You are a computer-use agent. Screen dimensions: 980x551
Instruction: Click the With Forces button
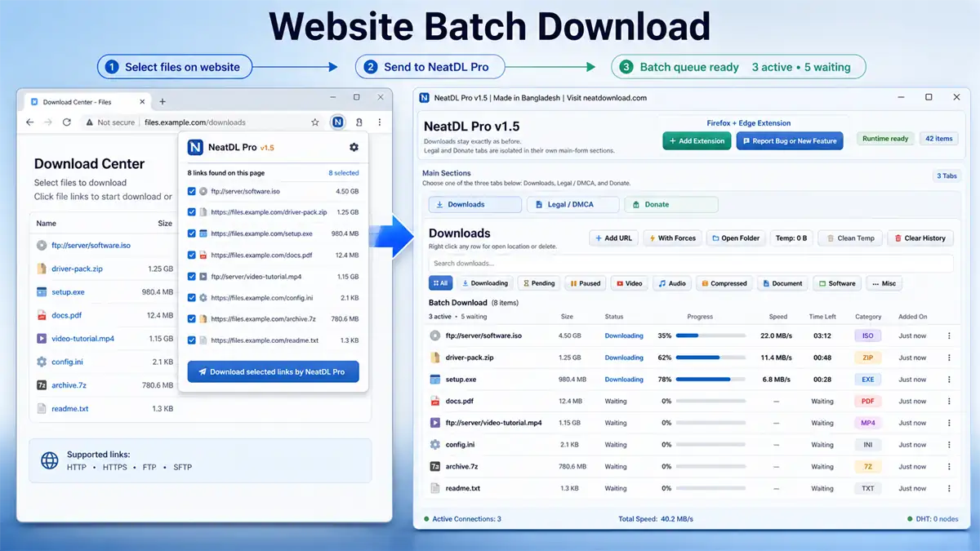672,238
